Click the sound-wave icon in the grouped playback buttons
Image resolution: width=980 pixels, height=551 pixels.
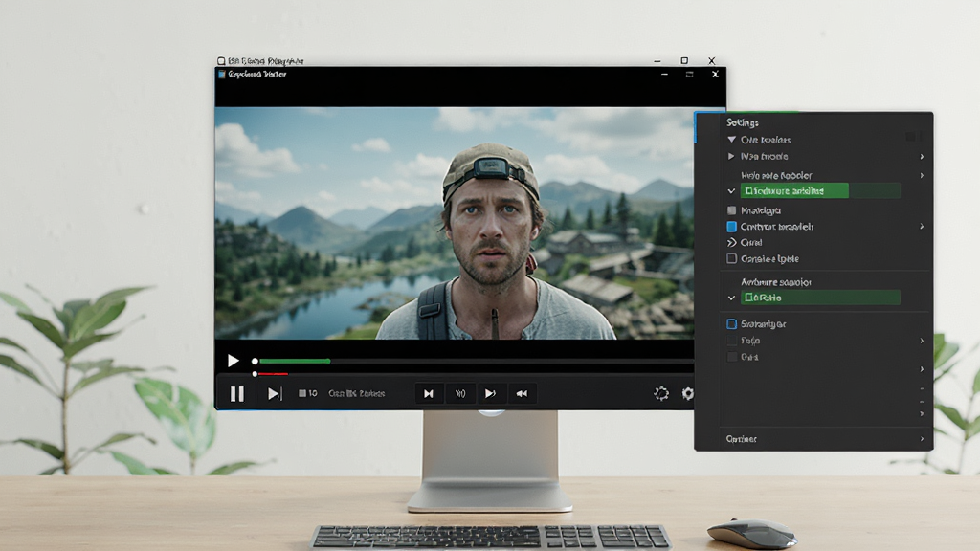tap(460, 393)
